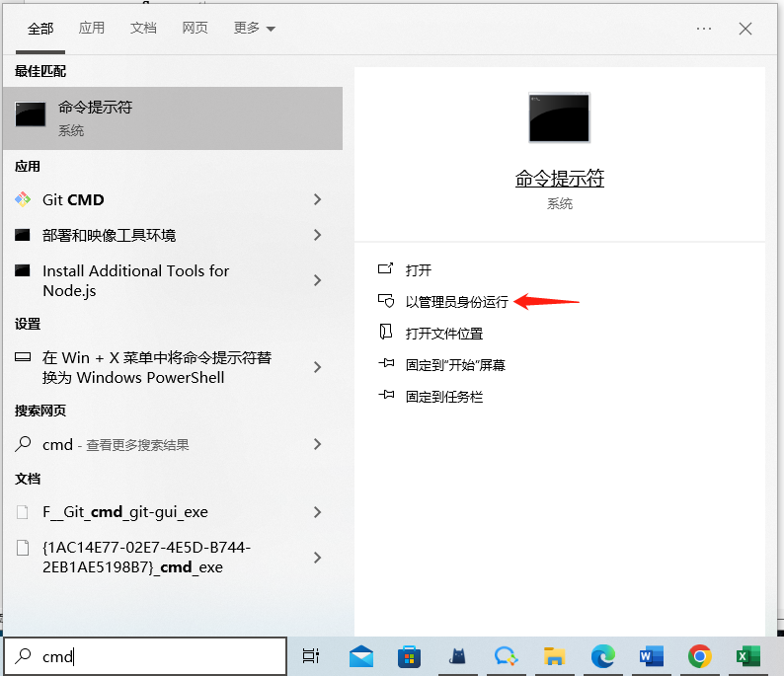The width and height of the screenshot is (784, 676).
Task: Click the 打开 open icon
Action: click(385, 268)
